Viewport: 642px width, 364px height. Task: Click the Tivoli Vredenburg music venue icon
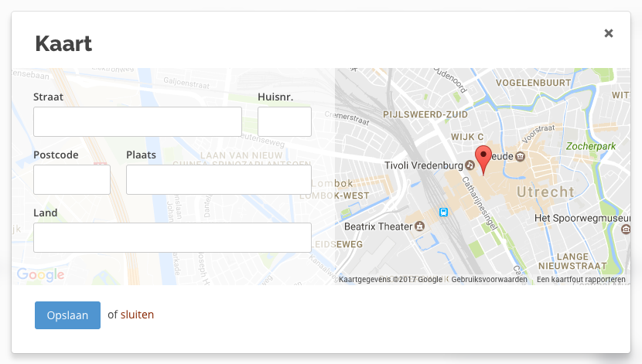(470, 165)
